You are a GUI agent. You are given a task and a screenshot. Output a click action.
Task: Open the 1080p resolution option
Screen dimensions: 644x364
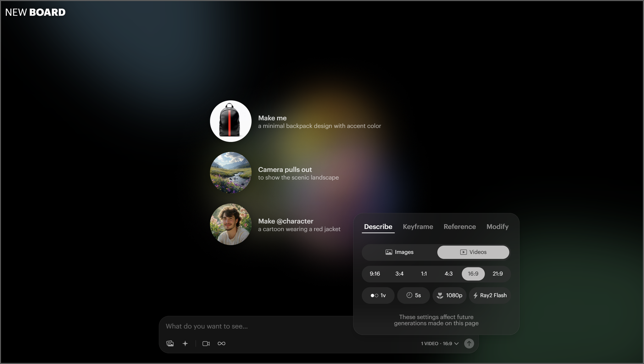(449, 295)
